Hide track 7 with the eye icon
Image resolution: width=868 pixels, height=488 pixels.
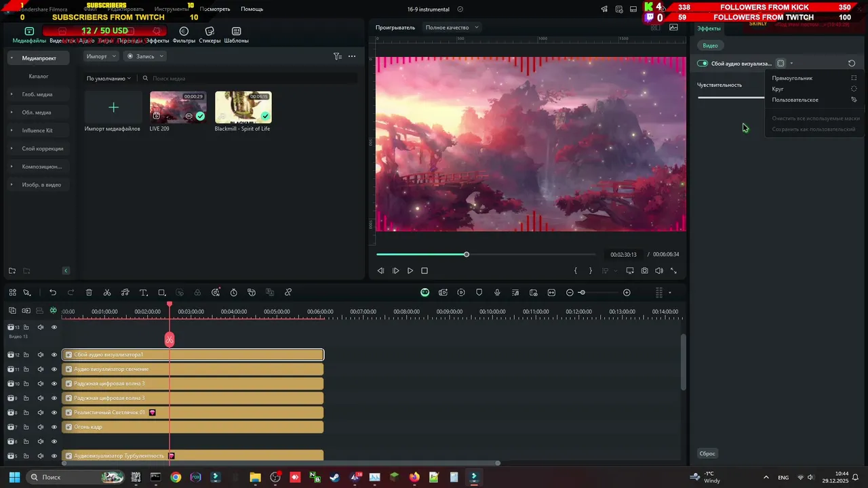coord(54,427)
